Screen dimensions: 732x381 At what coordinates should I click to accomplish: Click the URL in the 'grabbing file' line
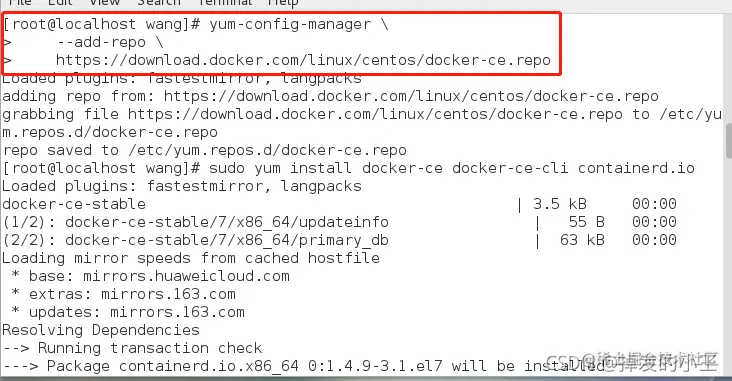375,114
